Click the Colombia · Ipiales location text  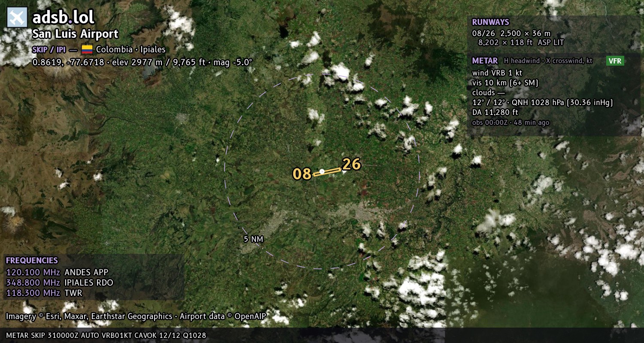pyautogui.click(x=131, y=49)
